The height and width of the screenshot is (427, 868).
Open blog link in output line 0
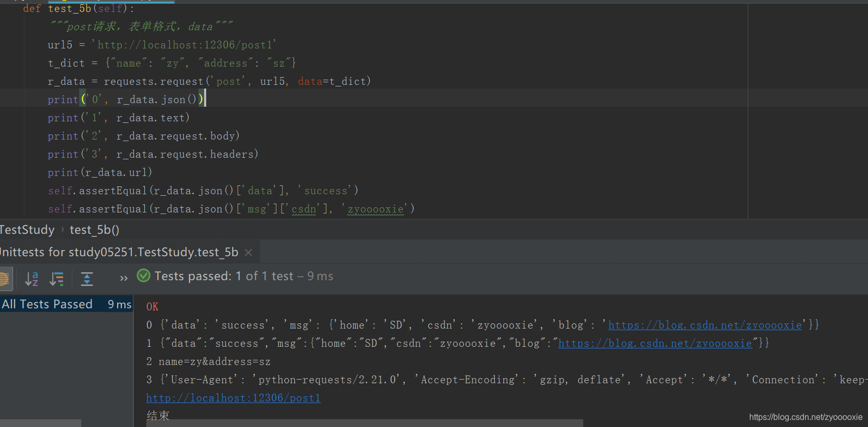click(x=705, y=325)
